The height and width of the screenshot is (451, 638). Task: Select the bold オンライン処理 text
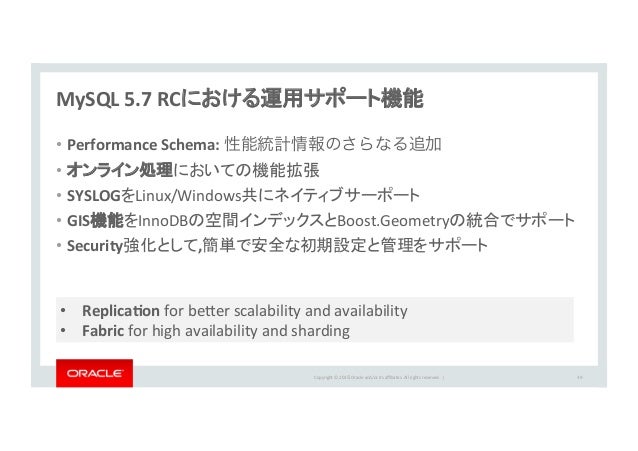coord(120,170)
